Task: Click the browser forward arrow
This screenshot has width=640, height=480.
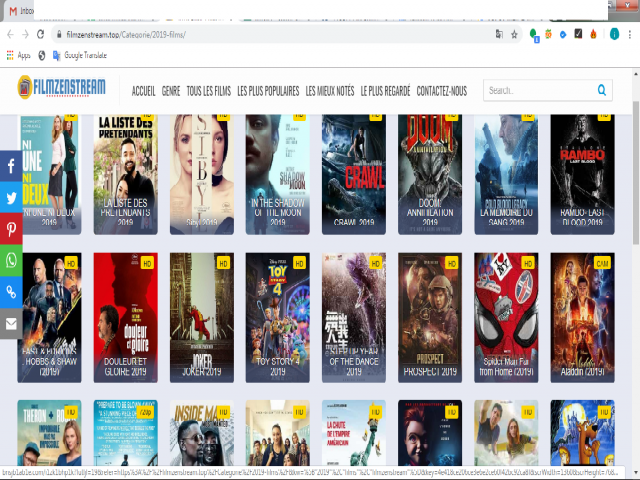Action: (x=25, y=35)
